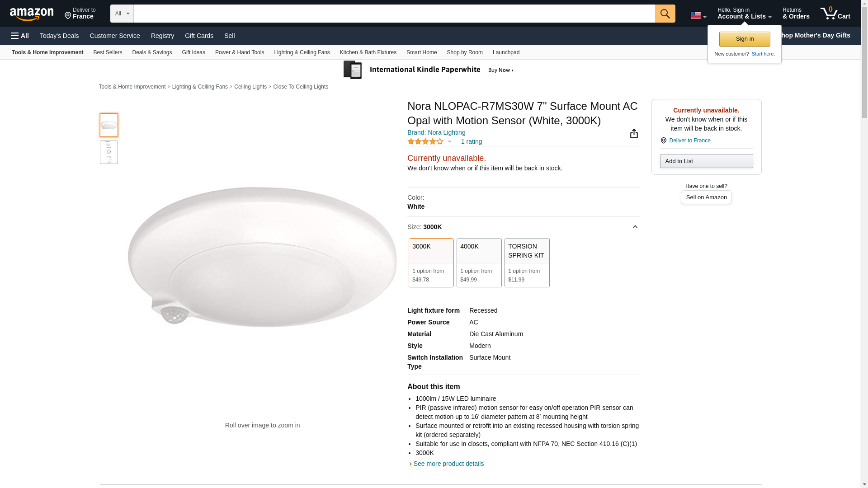Click the Amazon logo
The height and width of the screenshot is (488, 868).
pyautogui.click(x=32, y=14)
